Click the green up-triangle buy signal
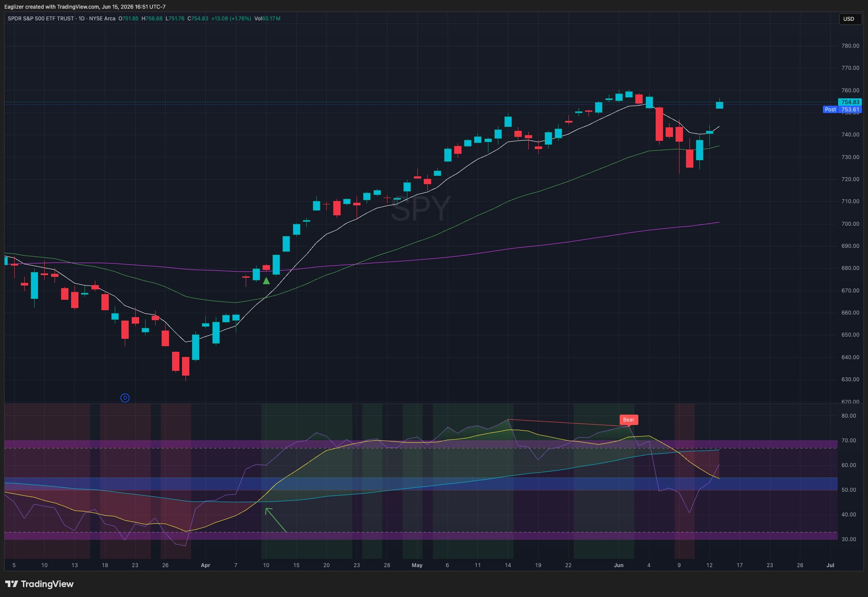This screenshot has height=597, width=868. 266,281
